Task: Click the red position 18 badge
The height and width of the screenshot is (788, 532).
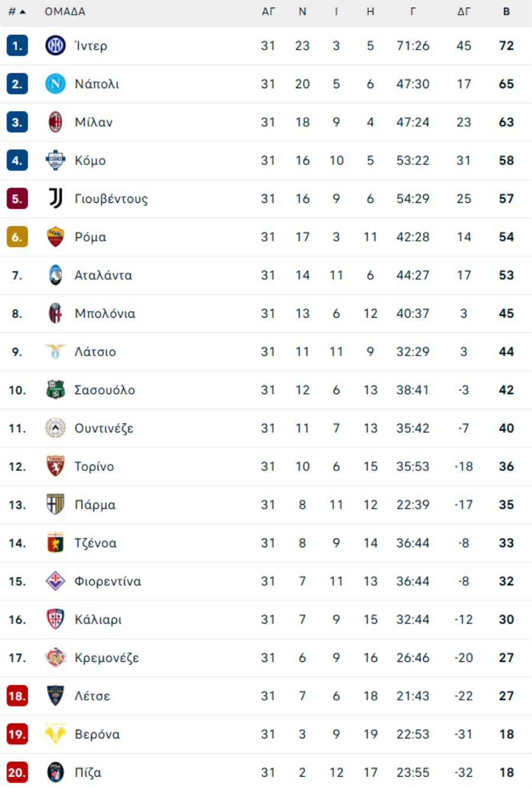Action: pos(17,696)
